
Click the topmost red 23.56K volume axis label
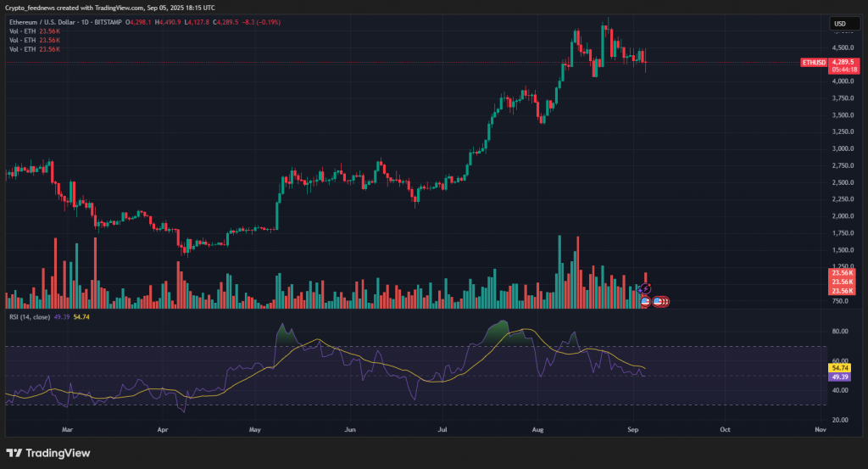pyautogui.click(x=841, y=272)
